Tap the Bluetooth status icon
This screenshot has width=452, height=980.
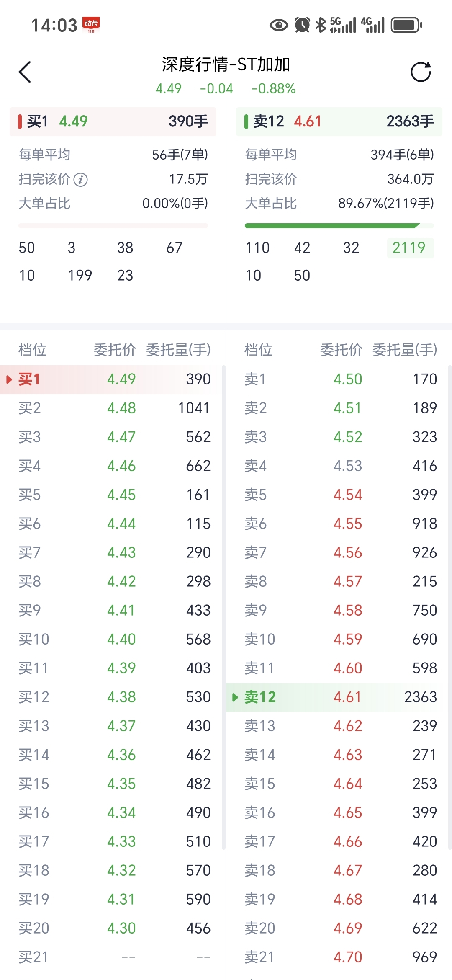click(x=321, y=25)
